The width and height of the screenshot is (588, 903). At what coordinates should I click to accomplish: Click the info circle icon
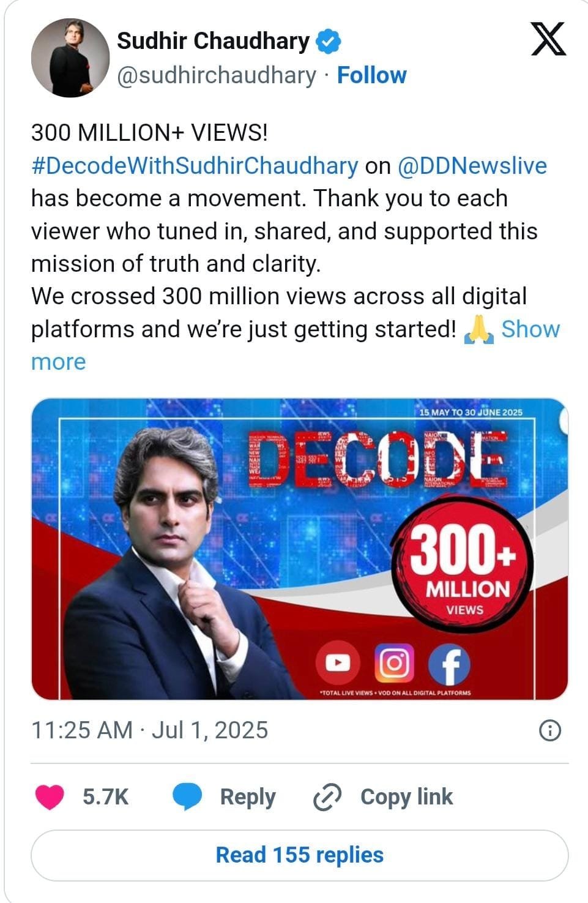[x=549, y=730]
